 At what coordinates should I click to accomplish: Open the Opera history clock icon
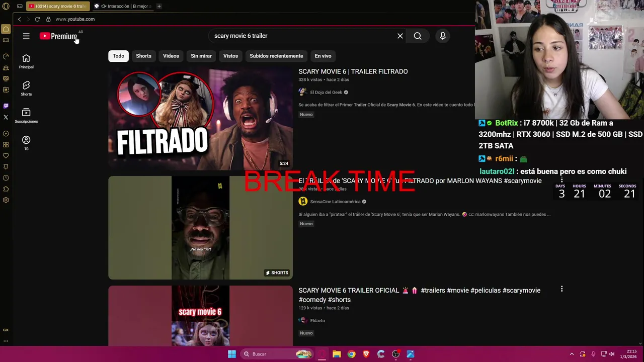point(6,178)
